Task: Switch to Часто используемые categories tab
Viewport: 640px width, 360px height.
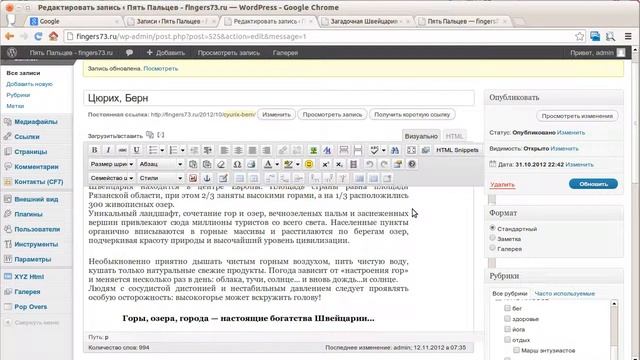Action: (564, 293)
